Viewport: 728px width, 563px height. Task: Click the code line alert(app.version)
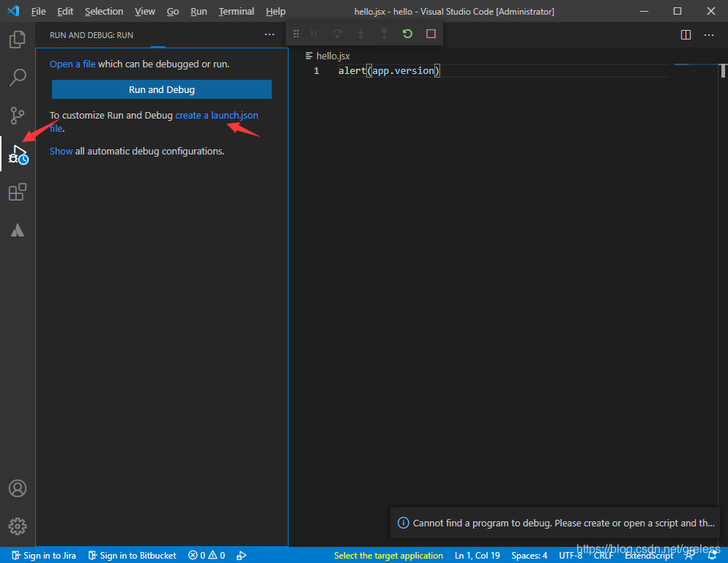(389, 70)
